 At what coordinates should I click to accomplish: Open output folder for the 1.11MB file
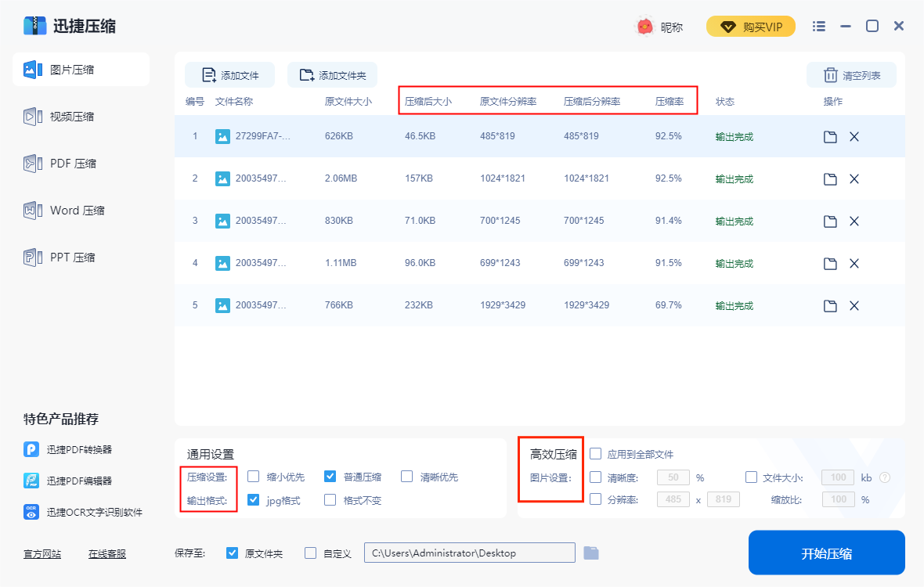830,264
